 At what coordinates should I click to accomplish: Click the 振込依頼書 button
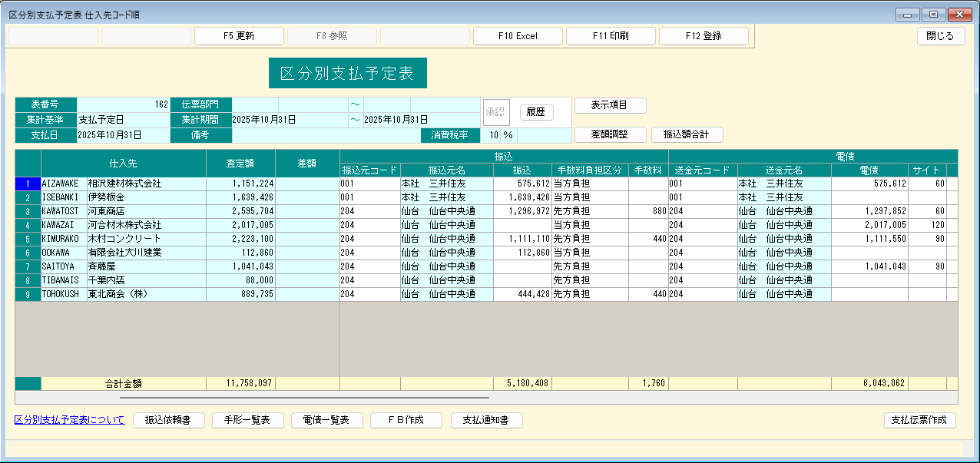pos(169,420)
